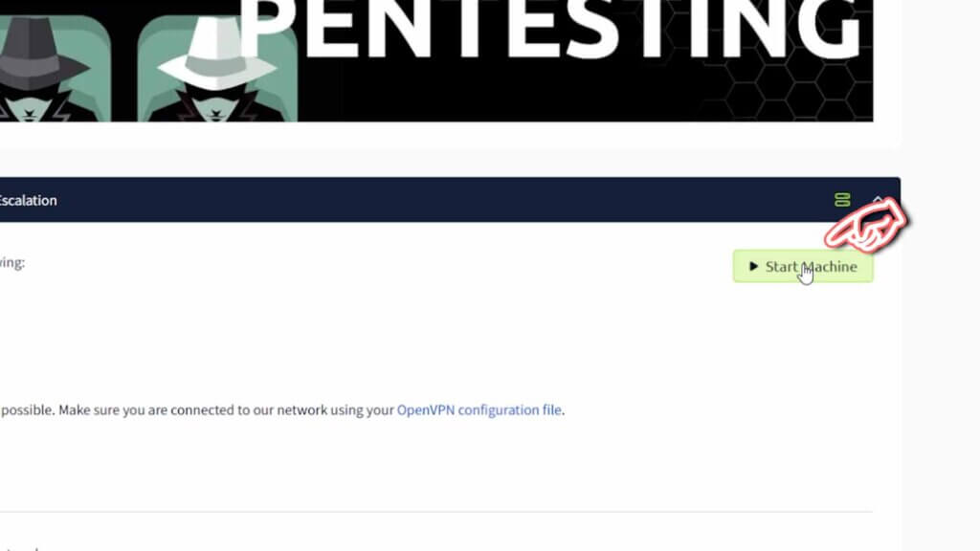Screen dimensions: 980x551
Task: Click the gray page margin right of the card
Action: pos(941,313)
